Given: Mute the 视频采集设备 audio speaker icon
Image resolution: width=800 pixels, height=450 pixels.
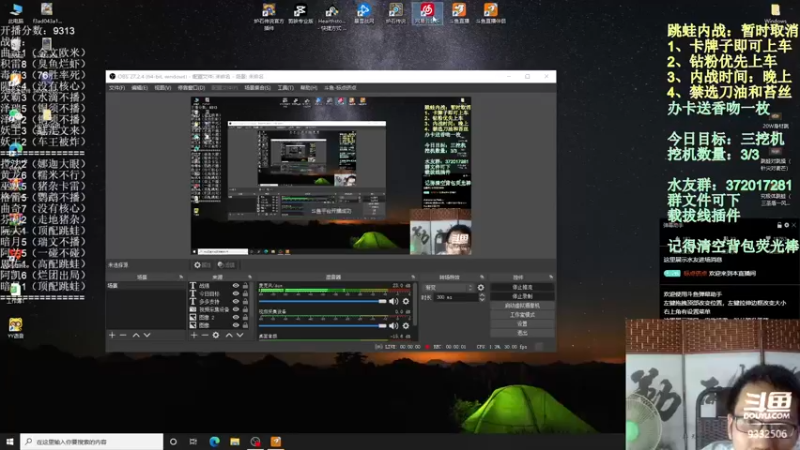Looking at the screenshot, I should [x=393, y=326].
